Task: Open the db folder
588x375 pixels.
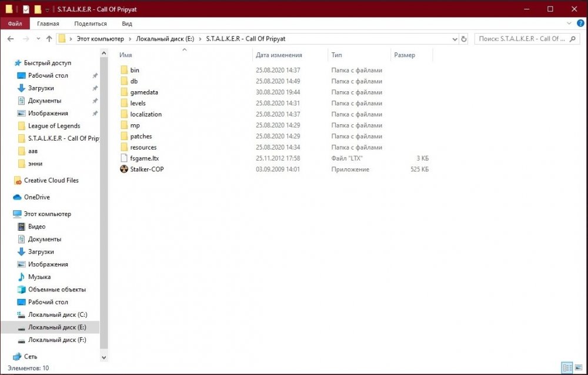Action: [134, 81]
